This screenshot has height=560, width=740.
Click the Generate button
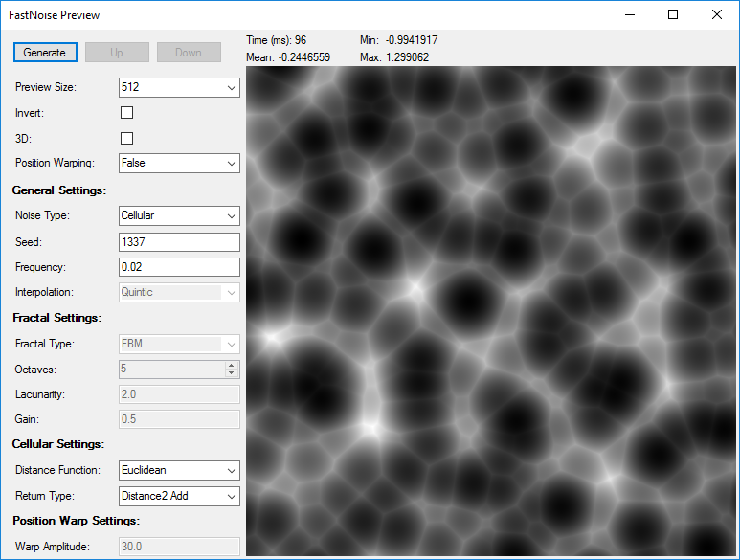click(x=45, y=53)
